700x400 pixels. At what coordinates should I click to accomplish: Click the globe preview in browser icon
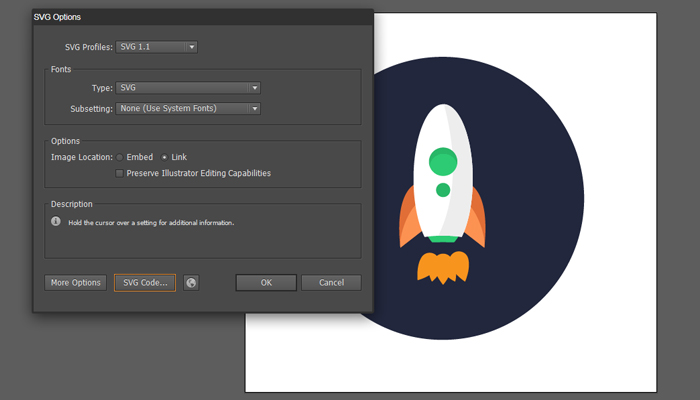pyautogui.click(x=191, y=283)
